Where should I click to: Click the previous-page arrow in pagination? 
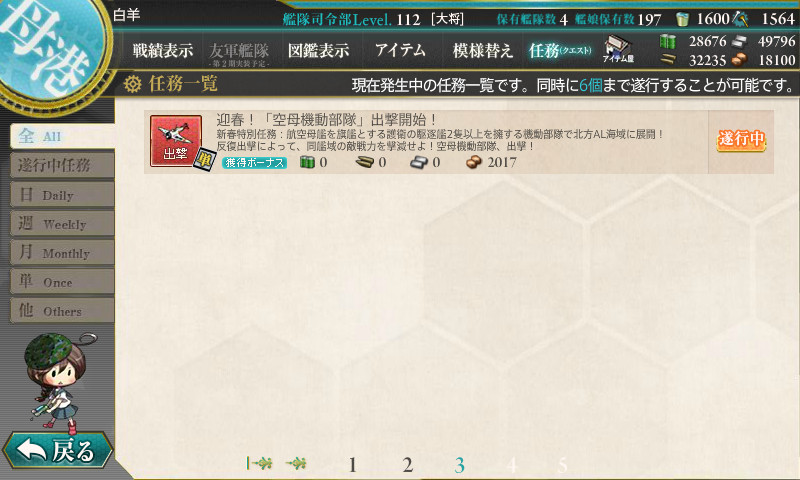click(296, 463)
